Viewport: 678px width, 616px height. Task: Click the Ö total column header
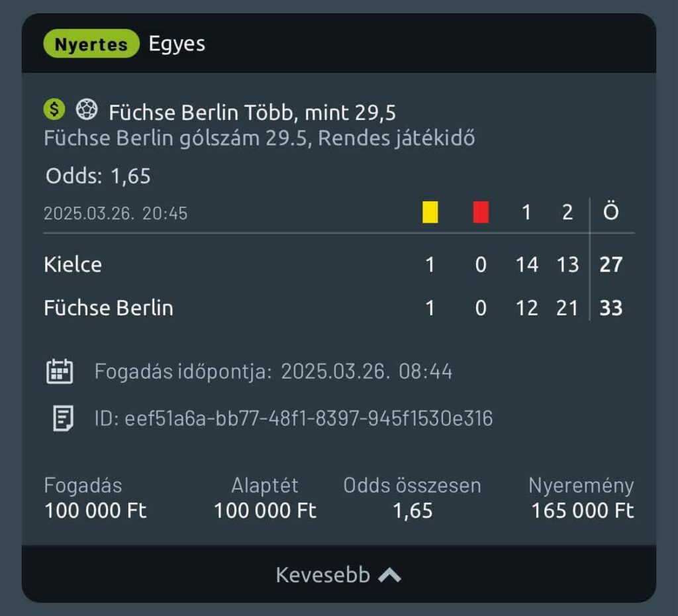pyautogui.click(x=611, y=212)
